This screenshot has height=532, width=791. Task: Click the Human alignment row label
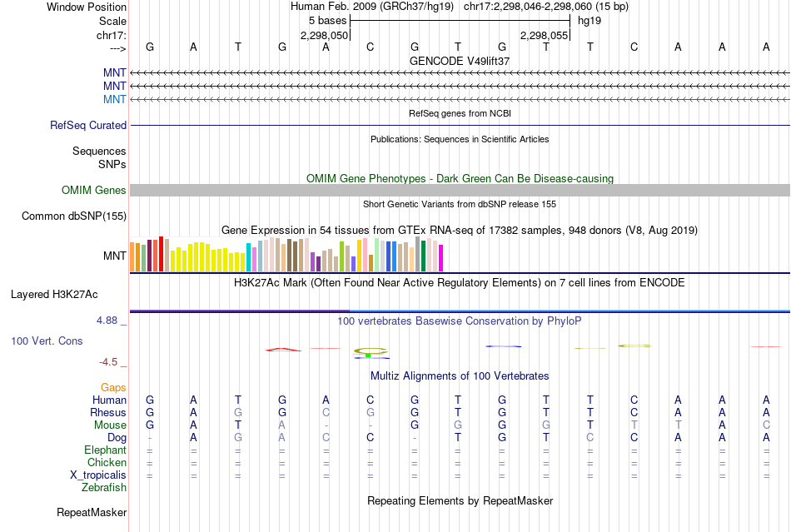[x=109, y=400]
